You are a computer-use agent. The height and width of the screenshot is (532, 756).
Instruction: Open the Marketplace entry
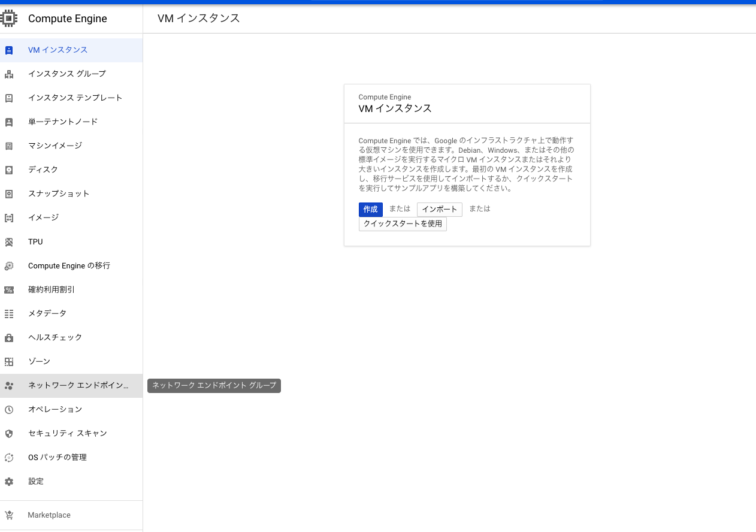coord(48,515)
